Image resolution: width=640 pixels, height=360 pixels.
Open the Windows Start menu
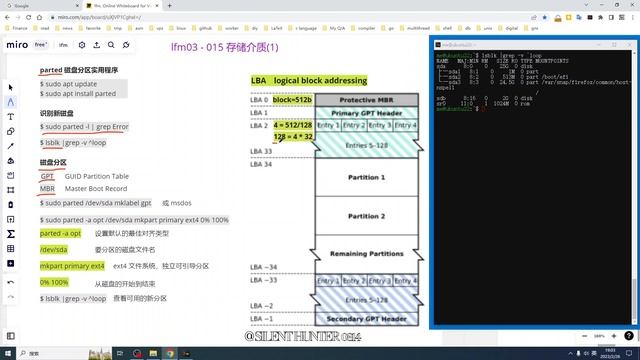click(8, 353)
